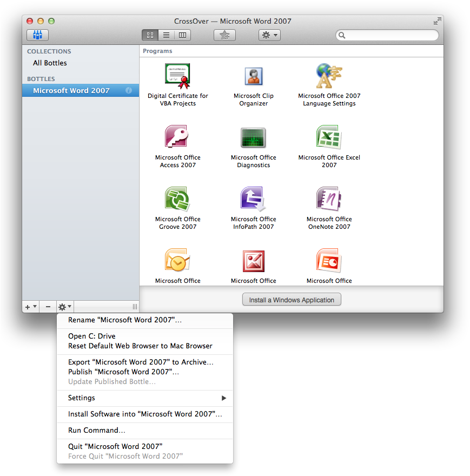
Task: Launch Microsoft Office InfoPath 2007
Action: click(254, 208)
